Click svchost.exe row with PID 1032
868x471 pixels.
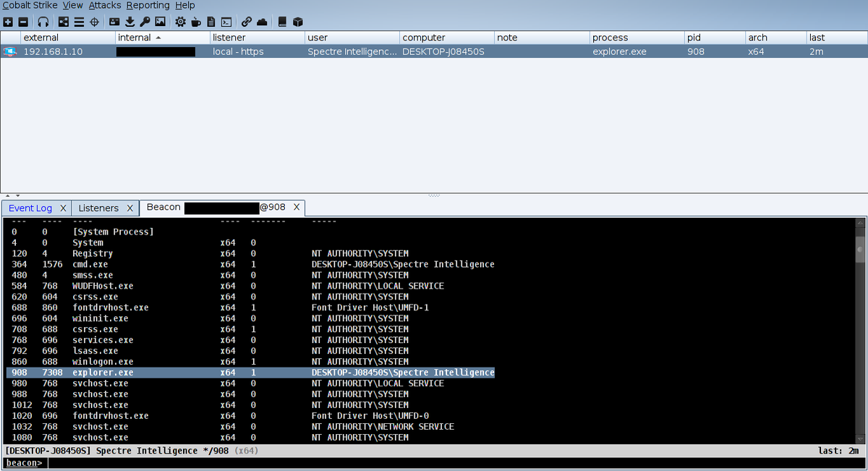click(x=231, y=427)
